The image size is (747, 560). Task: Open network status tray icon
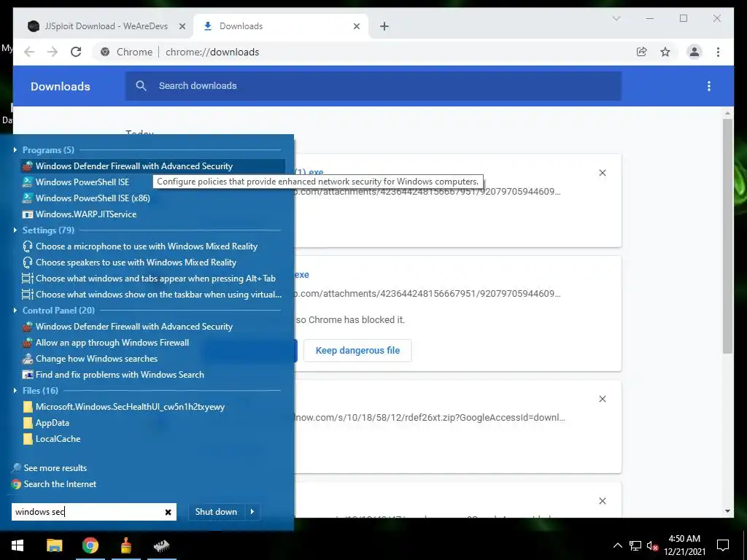635,545
